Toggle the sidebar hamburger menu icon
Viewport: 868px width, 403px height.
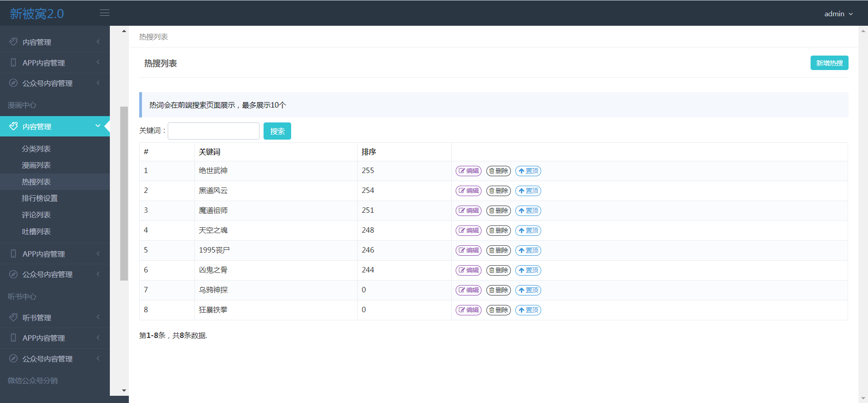pyautogui.click(x=104, y=13)
